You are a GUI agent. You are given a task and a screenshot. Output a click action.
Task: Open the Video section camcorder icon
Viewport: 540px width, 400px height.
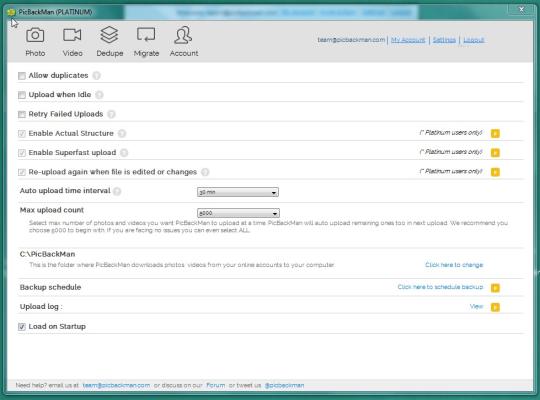pyautogui.click(x=72, y=35)
